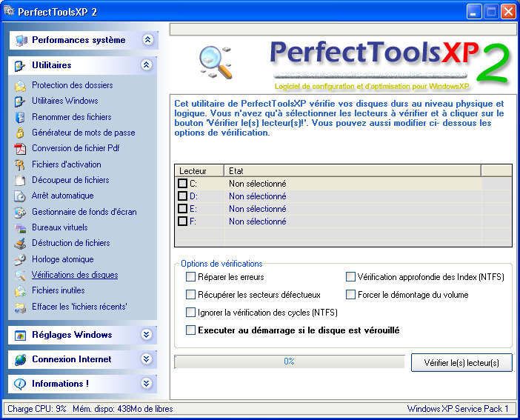The height and width of the screenshot is (420, 520).
Task: Enable Vérification approfondie des Index (NTFS)
Action: [x=350, y=277]
